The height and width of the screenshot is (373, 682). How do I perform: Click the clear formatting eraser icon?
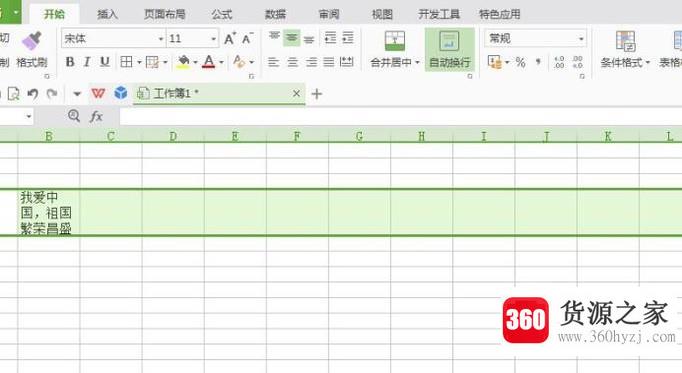pos(239,62)
